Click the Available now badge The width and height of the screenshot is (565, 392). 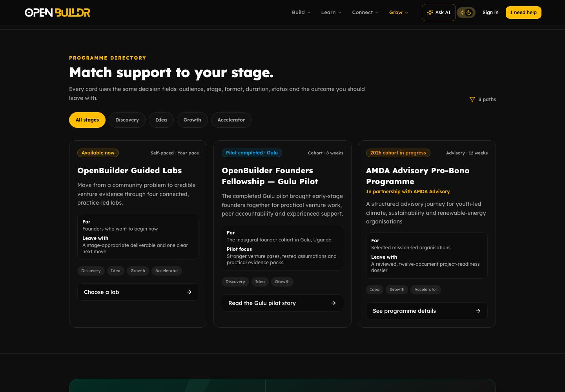point(98,153)
